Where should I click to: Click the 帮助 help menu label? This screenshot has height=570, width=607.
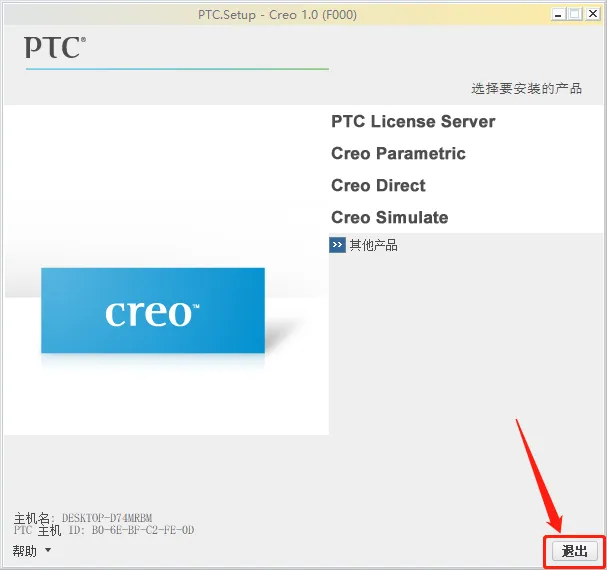point(25,550)
